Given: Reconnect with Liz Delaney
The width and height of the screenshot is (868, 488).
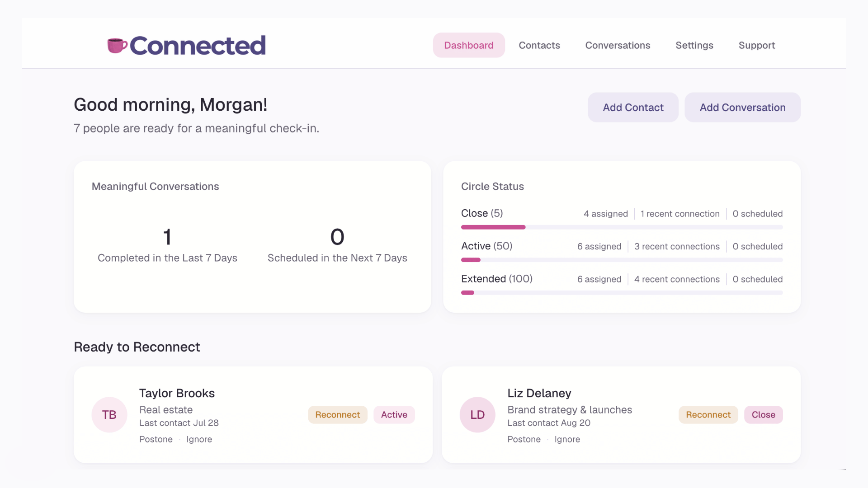Looking at the screenshot, I should pyautogui.click(x=708, y=415).
